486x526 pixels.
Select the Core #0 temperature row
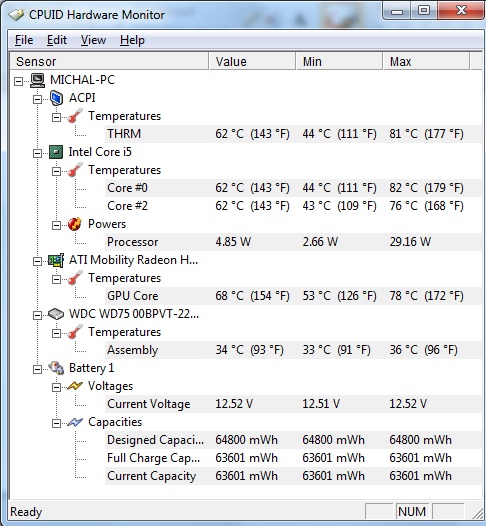point(293,188)
